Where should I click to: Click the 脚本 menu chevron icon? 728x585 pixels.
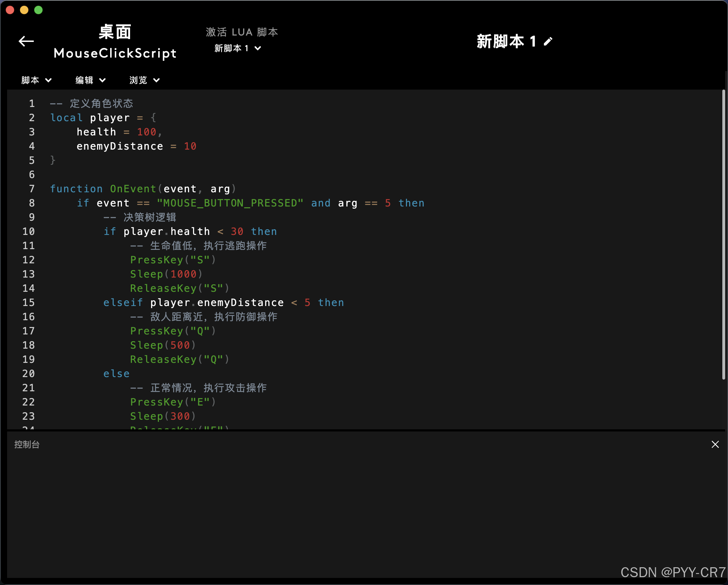(49, 80)
